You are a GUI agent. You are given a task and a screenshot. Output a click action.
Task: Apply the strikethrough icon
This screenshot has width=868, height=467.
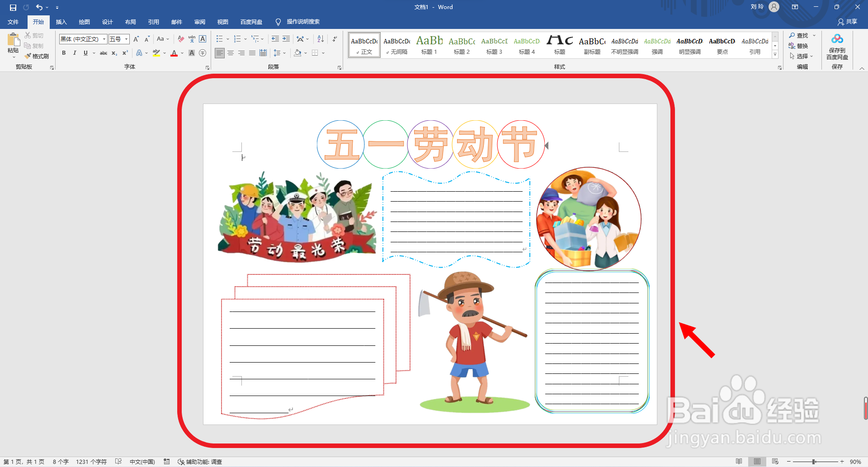point(103,53)
